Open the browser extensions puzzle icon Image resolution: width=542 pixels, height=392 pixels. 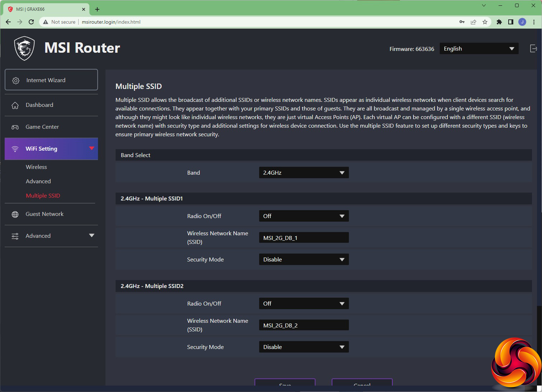click(x=499, y=22)
